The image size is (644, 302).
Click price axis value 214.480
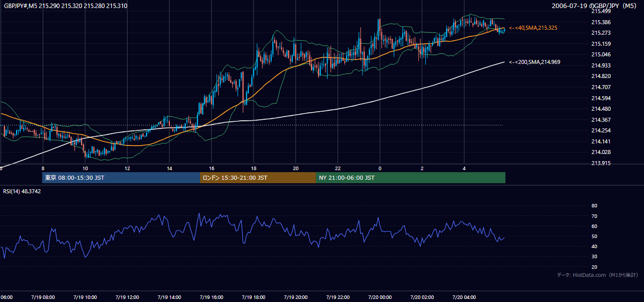601,109
